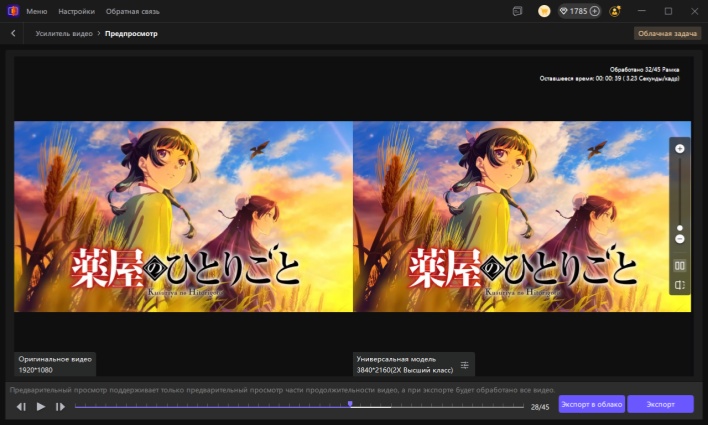The height and width of the screenshot is (425, 708).
Task: Step to the previous frame
Action: (x=21, y=406)
